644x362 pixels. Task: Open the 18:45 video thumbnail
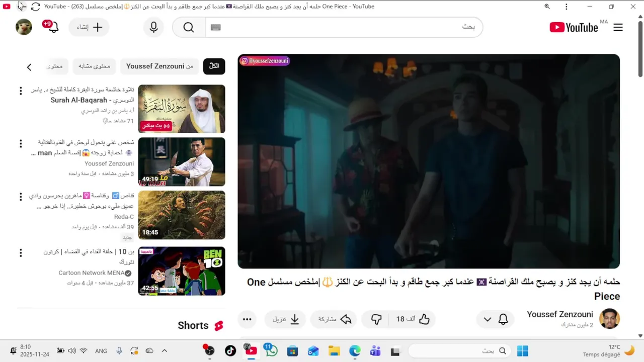182,215
